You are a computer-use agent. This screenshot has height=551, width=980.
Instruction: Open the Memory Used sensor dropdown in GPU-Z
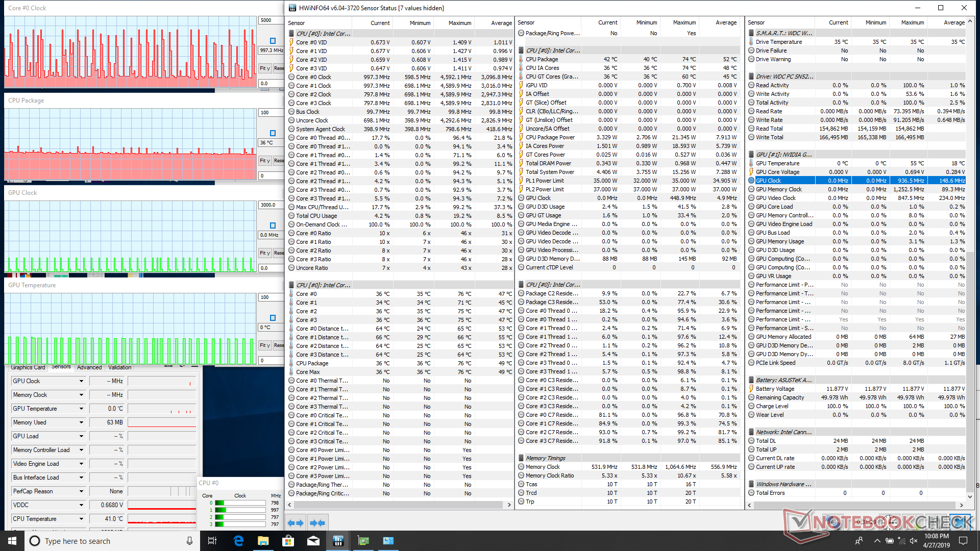(81, 422)
